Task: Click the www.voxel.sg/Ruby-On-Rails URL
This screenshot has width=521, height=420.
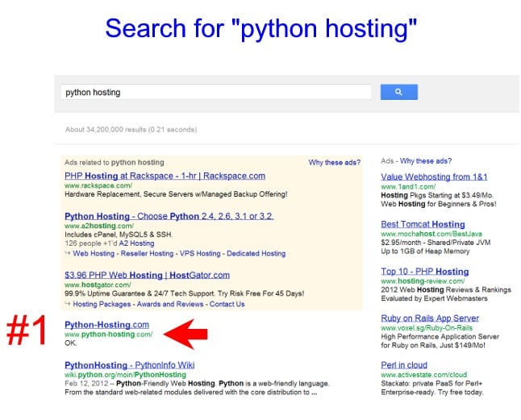Action: click(x=427, y=328)
